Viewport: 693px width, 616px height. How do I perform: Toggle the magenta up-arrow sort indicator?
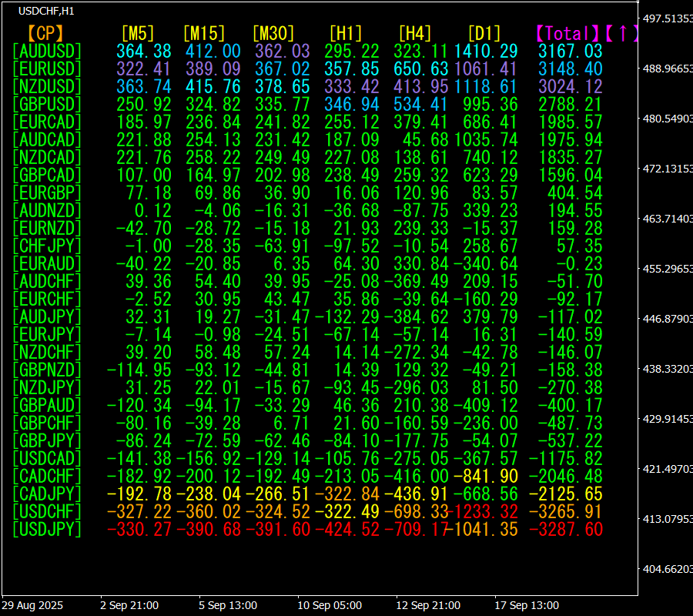pyautogui.click(x=622, y=34)
